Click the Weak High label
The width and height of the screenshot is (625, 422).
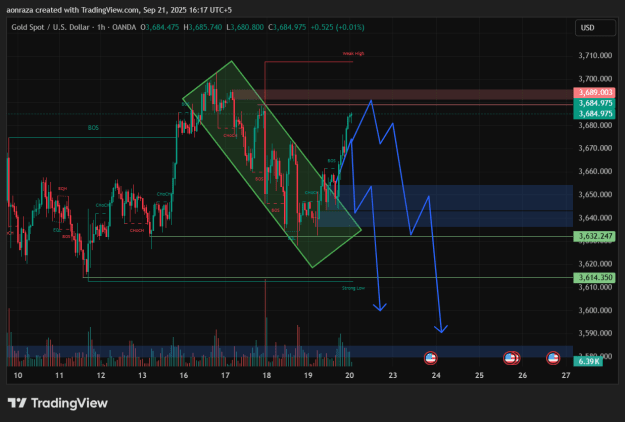(353, 53)
